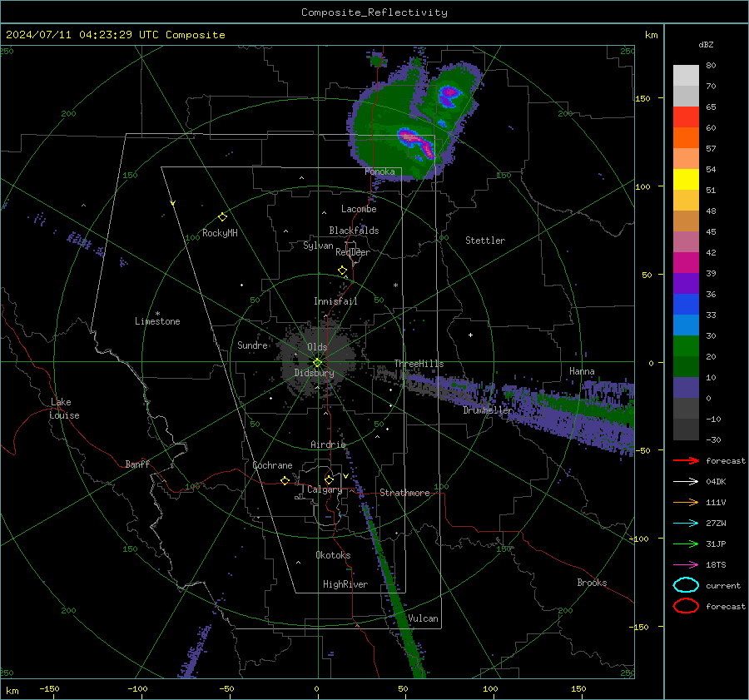This screenshot has height=700, width=749.
Task: Click the yellow V marker east of Calgary
Action: click(x=345, y=476)
